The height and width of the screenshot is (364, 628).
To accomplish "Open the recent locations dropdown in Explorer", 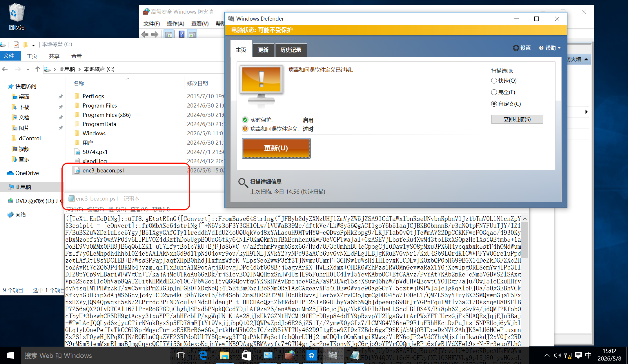I will pos(28,69).
